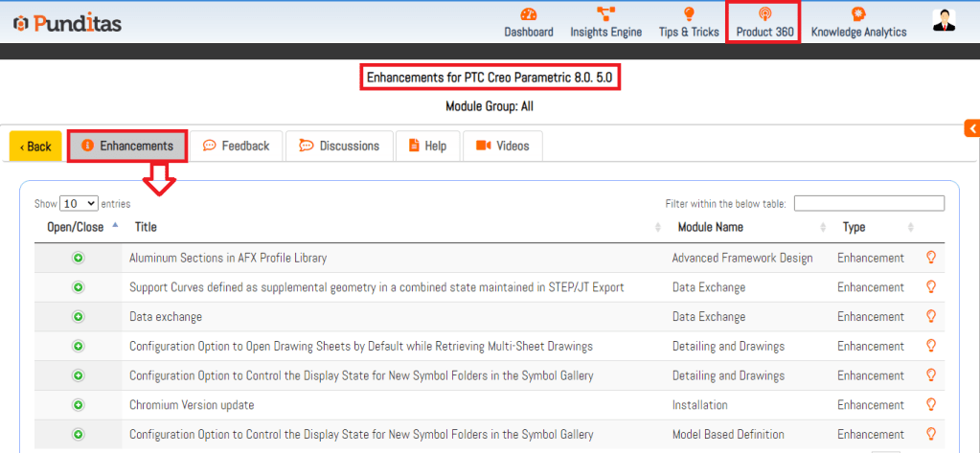Expand the Chromium Version update row
Viewport: 980px width, 453px height.
point(79,405)
